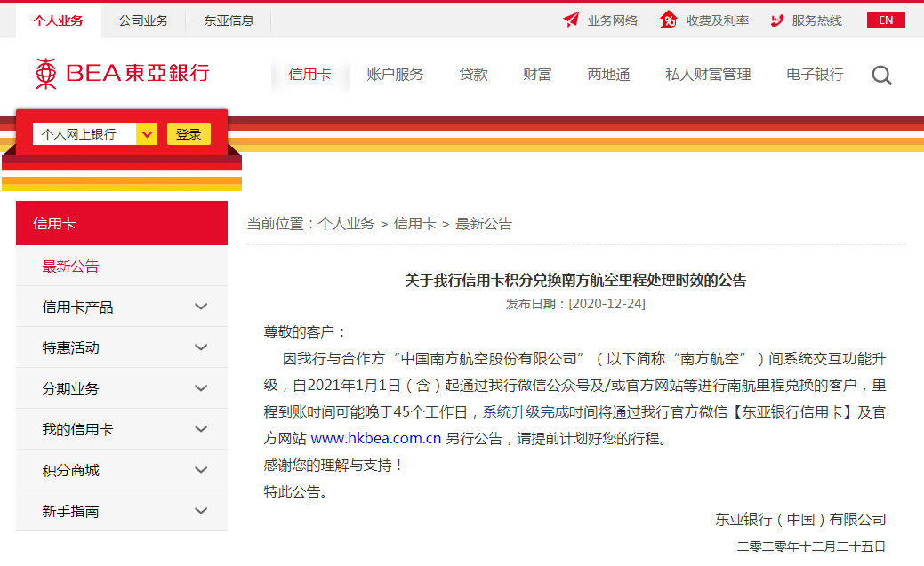
Task: Expand the 信用卡产品 chevron
Action: (x=201, y=307)
